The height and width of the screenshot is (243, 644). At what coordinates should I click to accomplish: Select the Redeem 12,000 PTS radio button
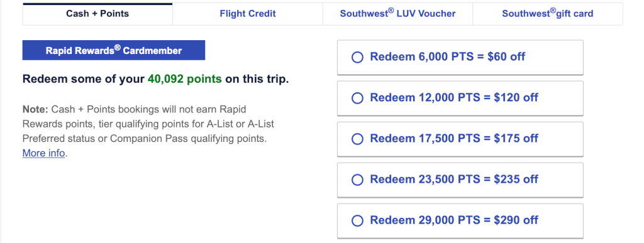[357, 98]
